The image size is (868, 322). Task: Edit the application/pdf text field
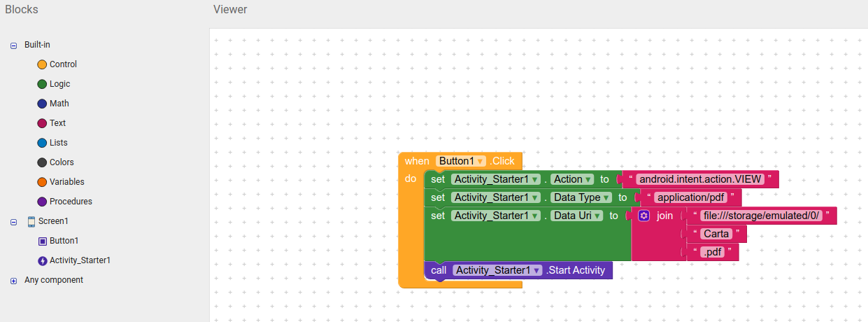[690, 197]
